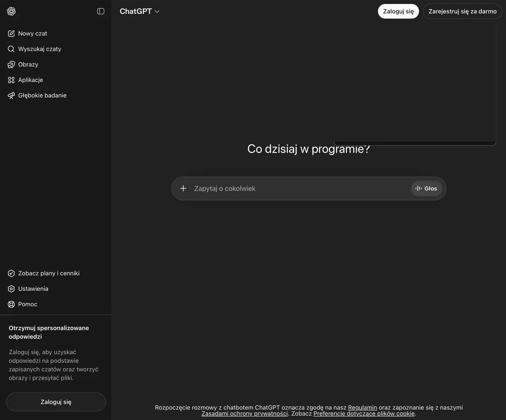Screen dimensions: 506x420
Task: Start a new chat via Nowy czat
Action: (x=56, y=34)
